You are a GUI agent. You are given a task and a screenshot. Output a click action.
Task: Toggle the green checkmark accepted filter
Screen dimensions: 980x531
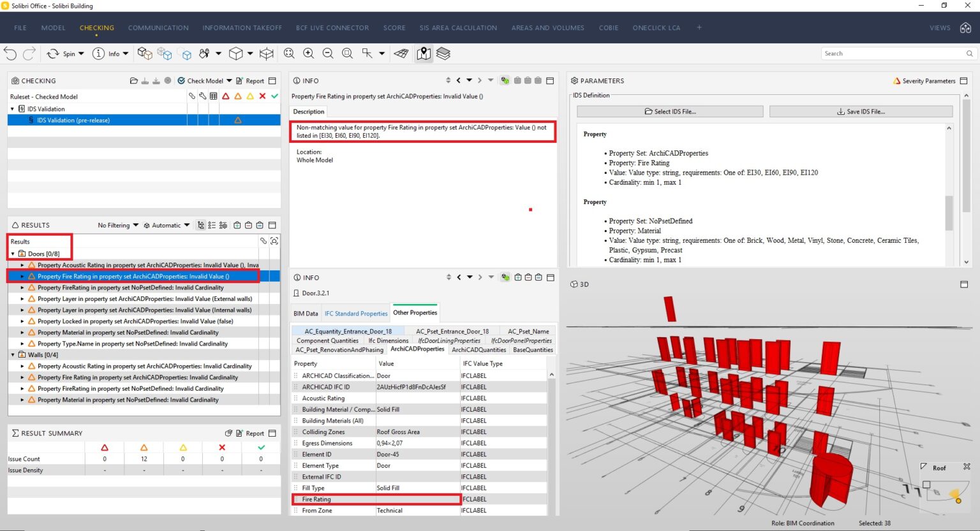[274, 96]
